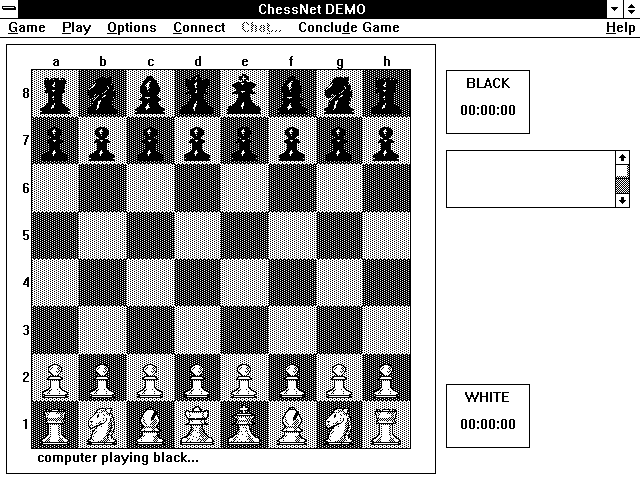Click the maximize/restore title bar button
Viewport: 640px width, 480px height.
pos(631,9)
